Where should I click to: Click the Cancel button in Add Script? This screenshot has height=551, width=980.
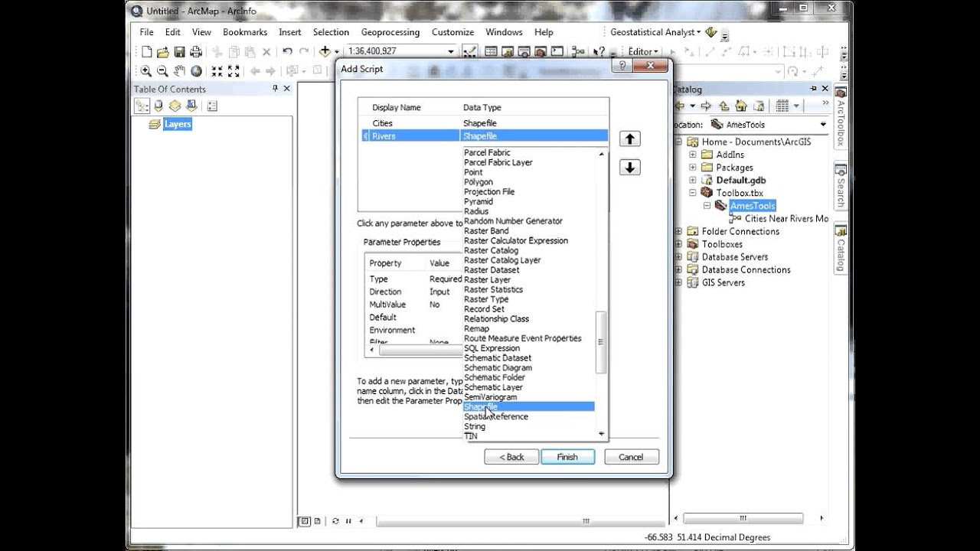(x=631, y=457)
